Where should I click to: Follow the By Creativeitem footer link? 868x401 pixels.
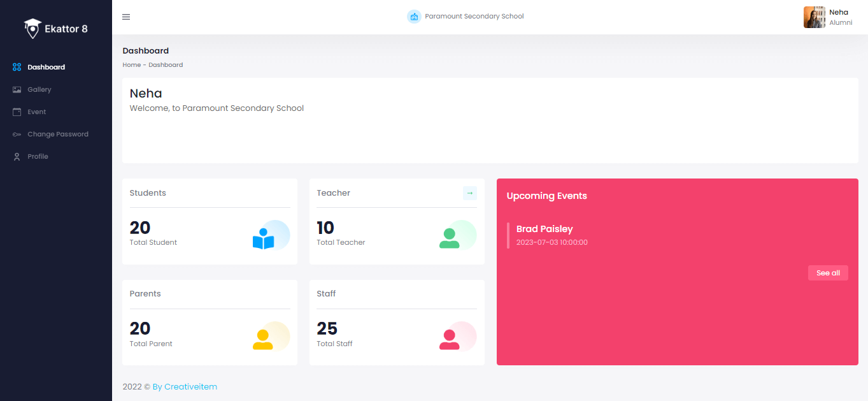tap(185, 387)
